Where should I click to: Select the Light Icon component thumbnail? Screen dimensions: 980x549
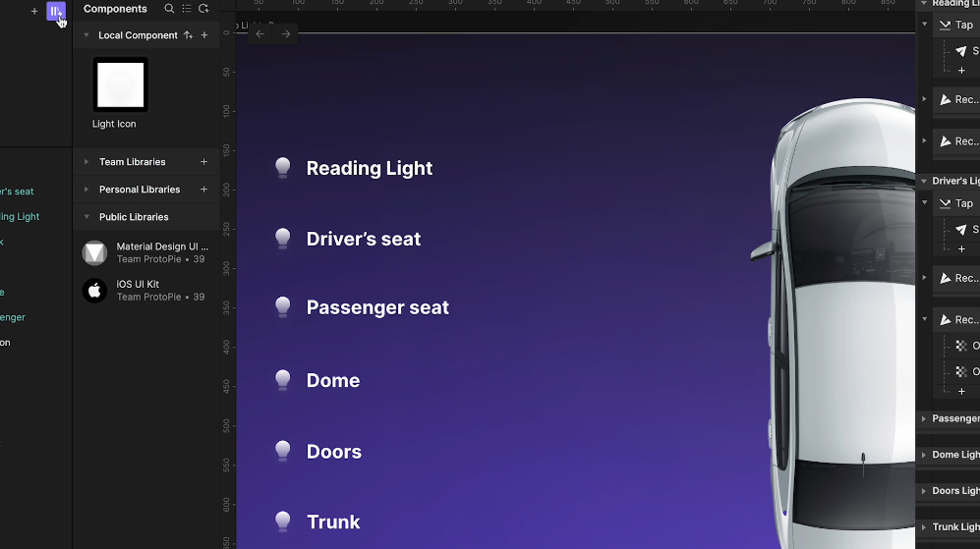[120, 85]
